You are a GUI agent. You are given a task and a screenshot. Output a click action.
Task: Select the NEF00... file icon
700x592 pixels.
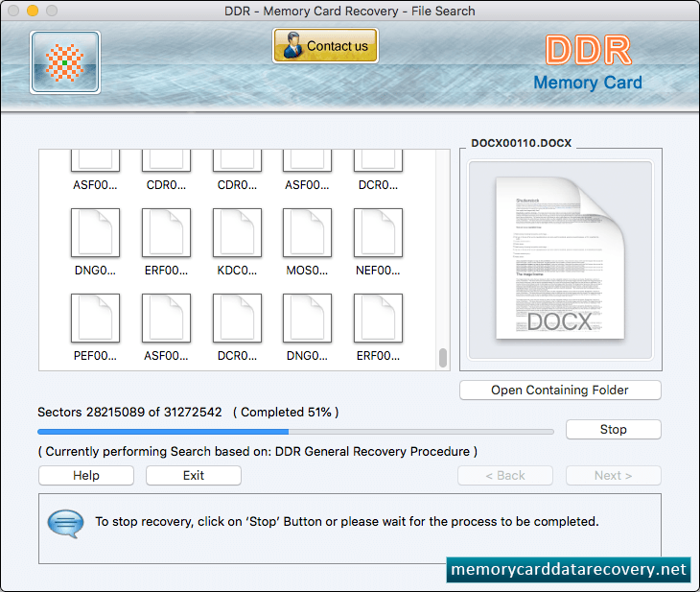tap(378, 233)
